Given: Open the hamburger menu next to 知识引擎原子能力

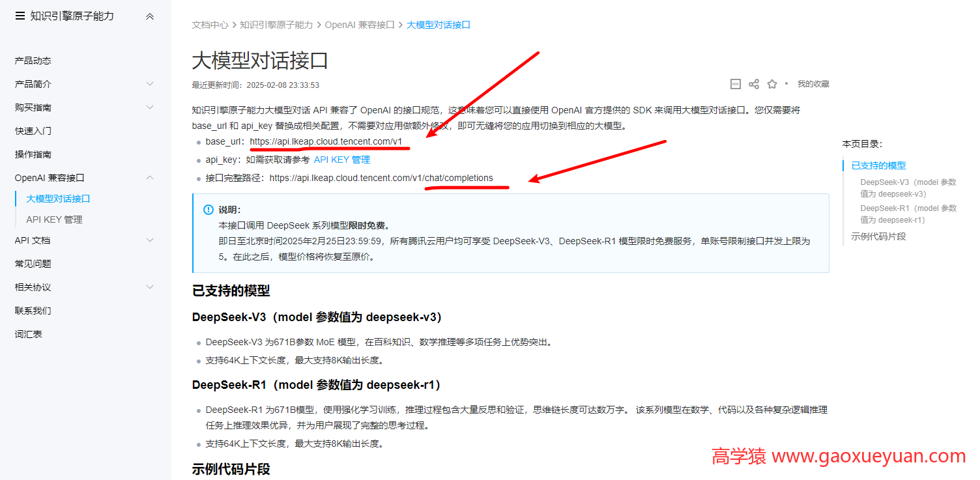Looking at the screenshot, I should pyautogui.click(x=18, y=16).
